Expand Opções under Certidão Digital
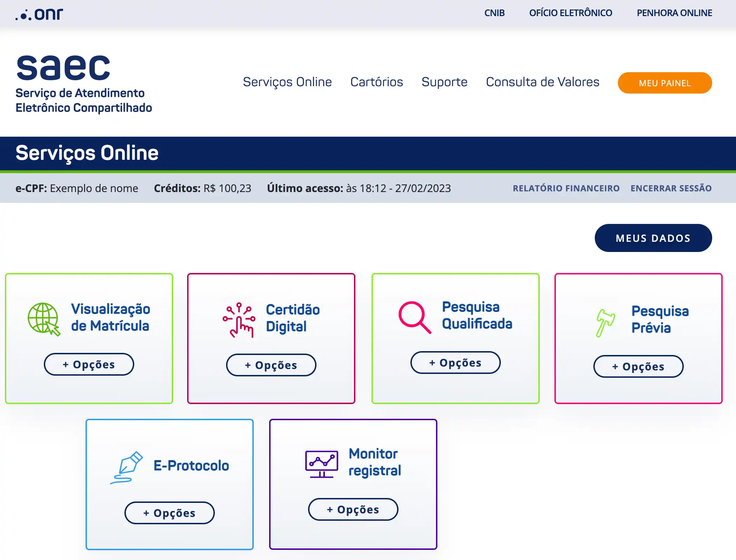Image resolution: width=736 pixels, height=560 pixels. [x=271, y=365]
